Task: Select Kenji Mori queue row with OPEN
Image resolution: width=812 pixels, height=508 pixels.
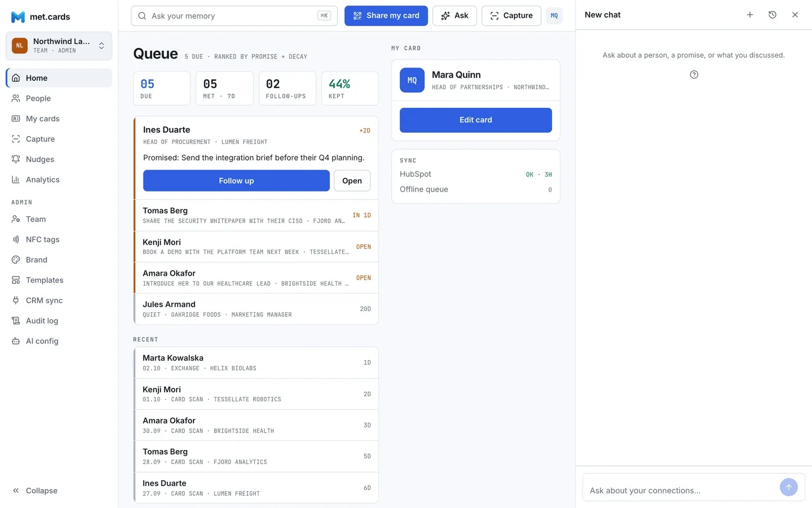Action: 256,247
